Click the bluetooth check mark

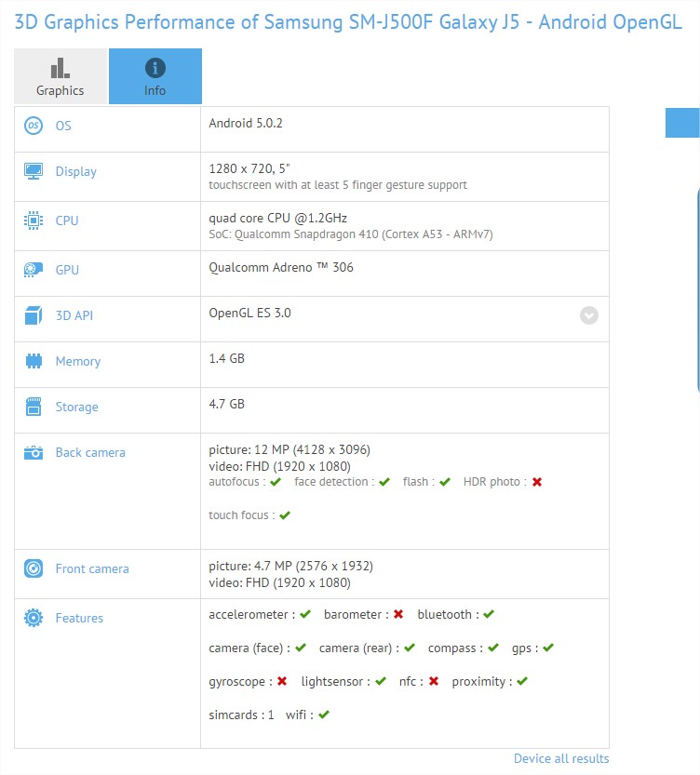[x=489, y=614]
